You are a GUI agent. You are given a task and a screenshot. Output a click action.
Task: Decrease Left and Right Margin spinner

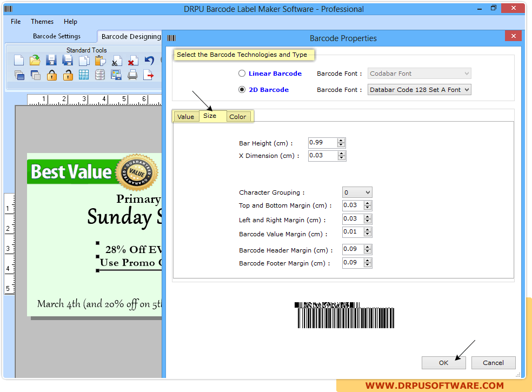368,221
